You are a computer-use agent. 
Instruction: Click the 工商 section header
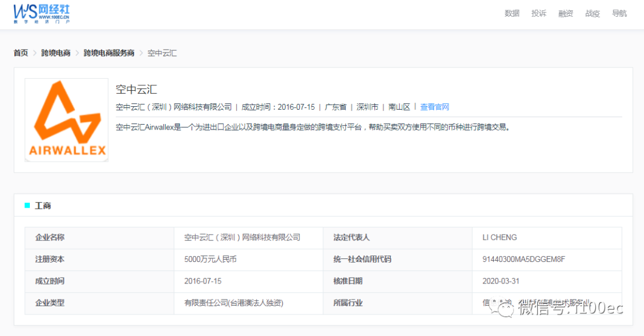43,205
